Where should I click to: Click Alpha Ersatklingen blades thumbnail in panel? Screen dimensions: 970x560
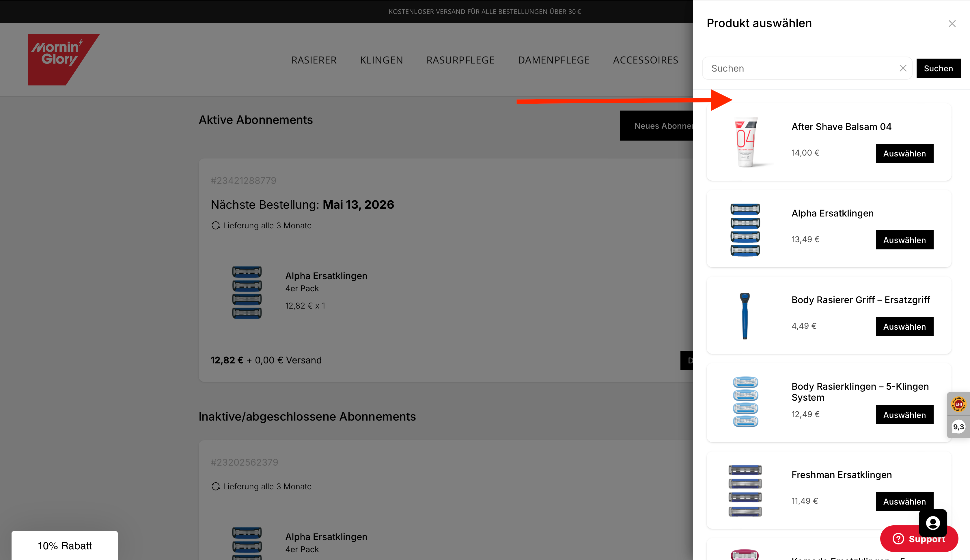(x=745, y=229)
